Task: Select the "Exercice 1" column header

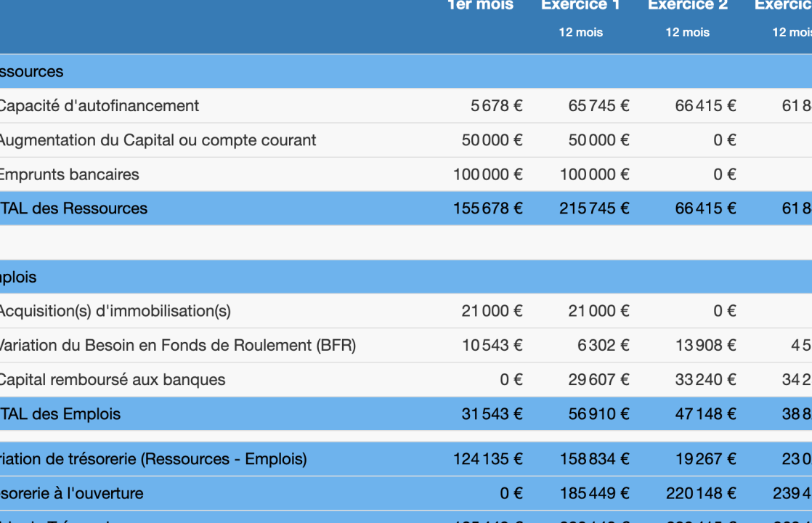Action: pyautogui.click(x=580, y=6)
